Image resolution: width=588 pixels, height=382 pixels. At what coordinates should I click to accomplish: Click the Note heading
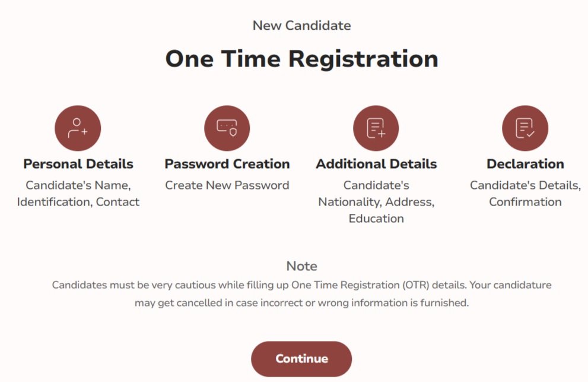coord(302,266)
